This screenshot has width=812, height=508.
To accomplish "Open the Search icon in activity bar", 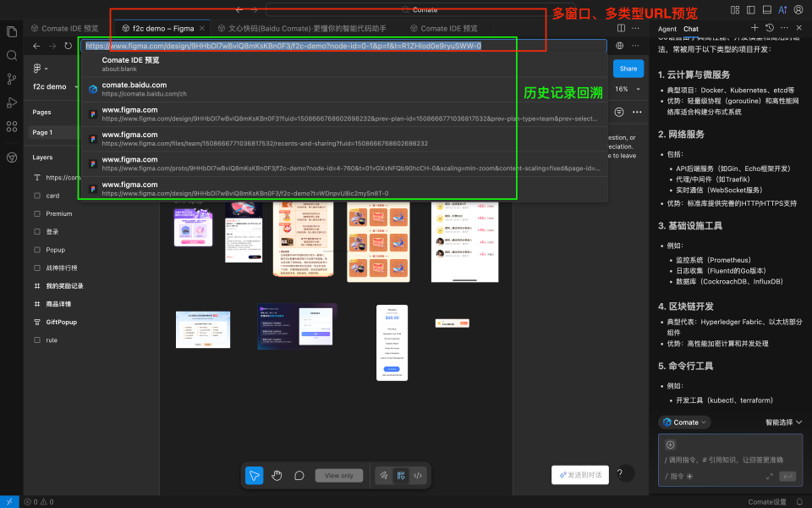I will [x=11, y=56].
